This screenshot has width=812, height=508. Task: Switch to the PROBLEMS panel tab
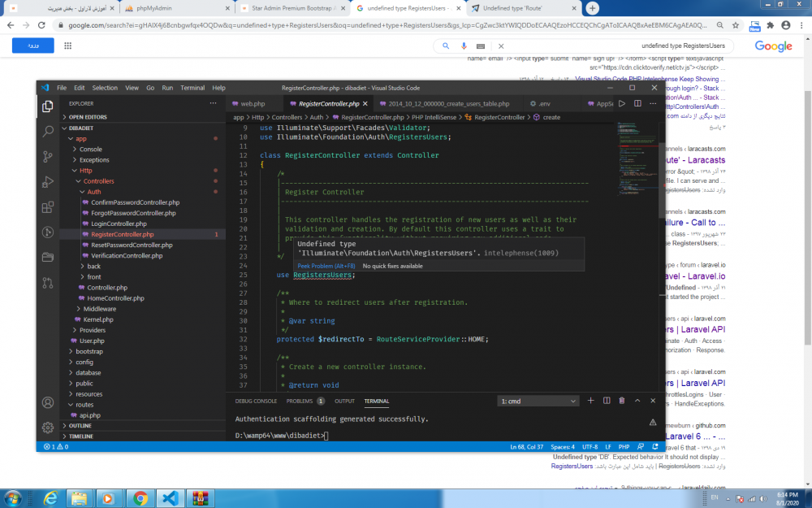pyautogui.click(x=300, y=401)
